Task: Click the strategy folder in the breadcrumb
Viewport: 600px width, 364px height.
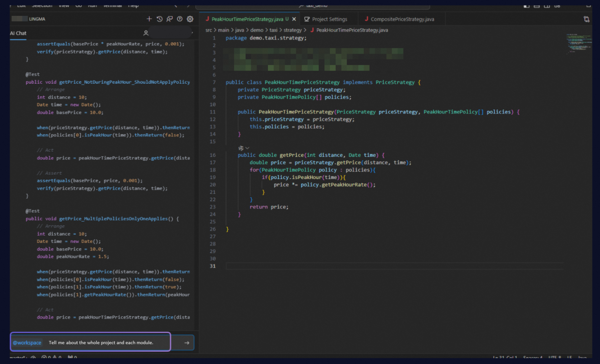Action: [x=292, y=30]
